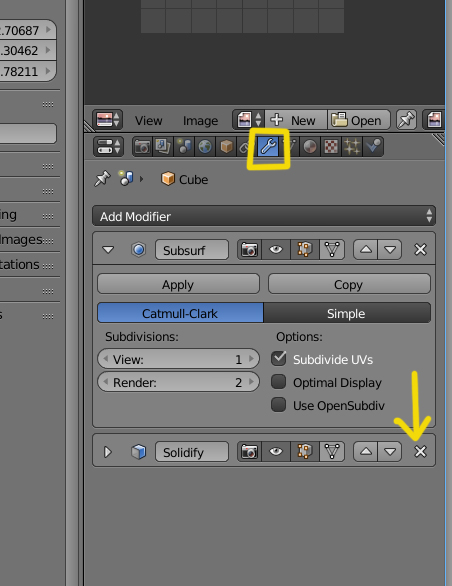
Task: Uncheck Subdivide UVs option
Action: tap(279, 359)
